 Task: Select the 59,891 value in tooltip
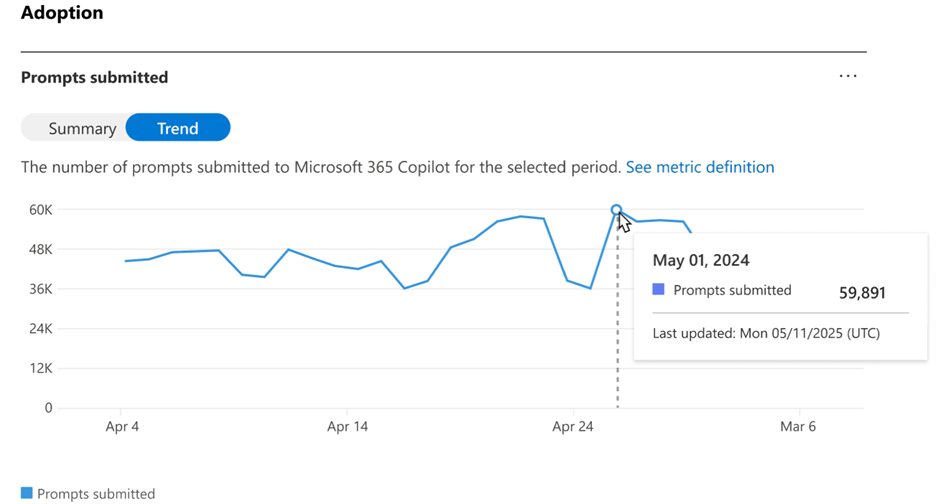tap(861, 293)
